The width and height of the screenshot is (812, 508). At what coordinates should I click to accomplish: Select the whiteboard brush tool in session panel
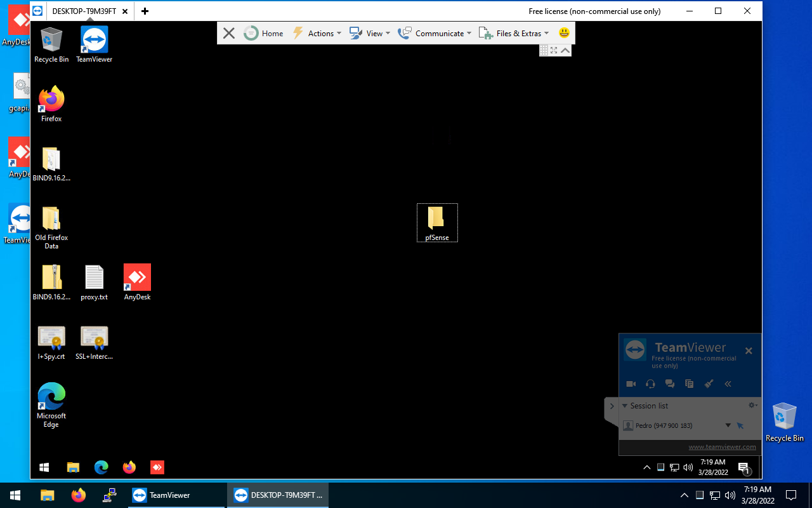click(x=709, y=384)
